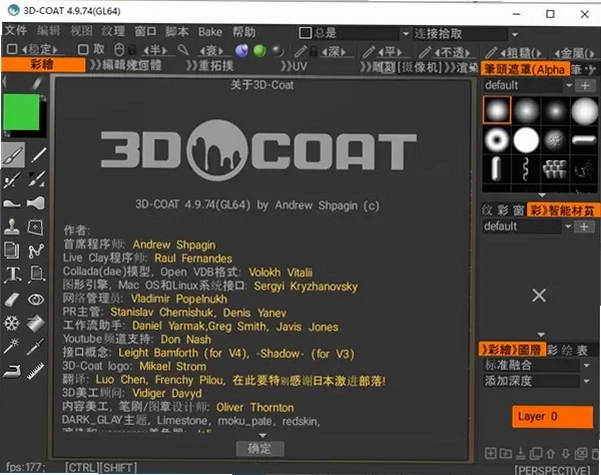Add new layer with plus icon
Image resolution: width=601 pixels, height=475 pixels.
490,454
